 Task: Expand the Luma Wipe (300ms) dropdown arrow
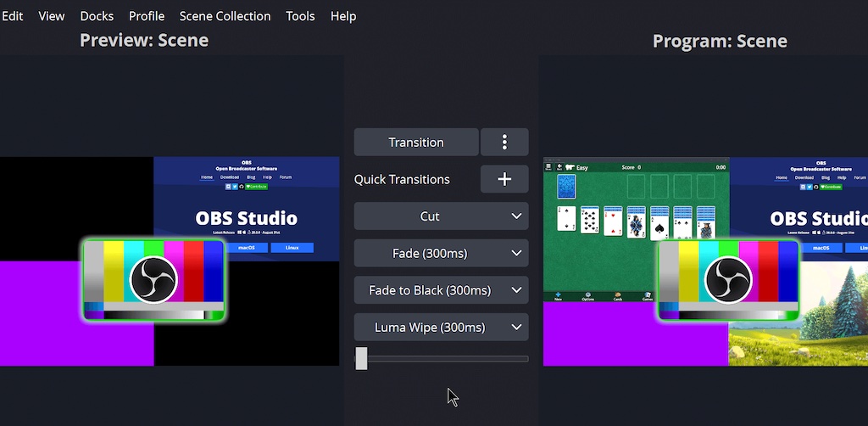(x=516, y=327)
